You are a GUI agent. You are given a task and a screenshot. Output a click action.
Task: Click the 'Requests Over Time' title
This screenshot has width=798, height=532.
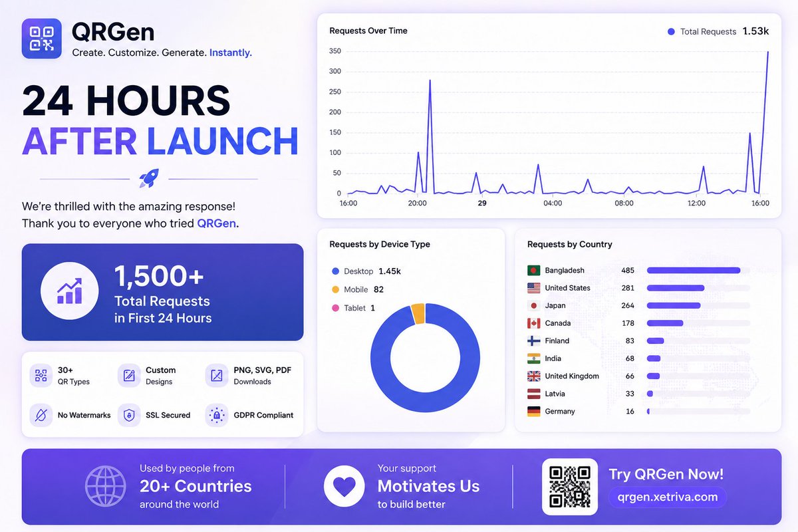368,31
